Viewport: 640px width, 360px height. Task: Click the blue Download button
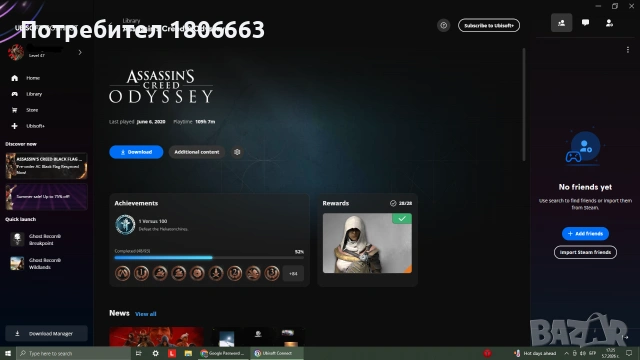[x=136, y=152]
